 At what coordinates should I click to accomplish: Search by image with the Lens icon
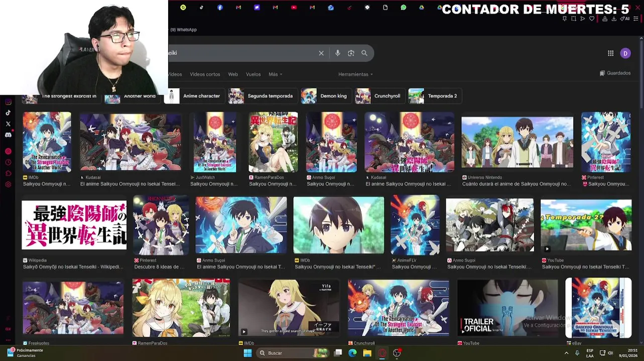(351, 53)
